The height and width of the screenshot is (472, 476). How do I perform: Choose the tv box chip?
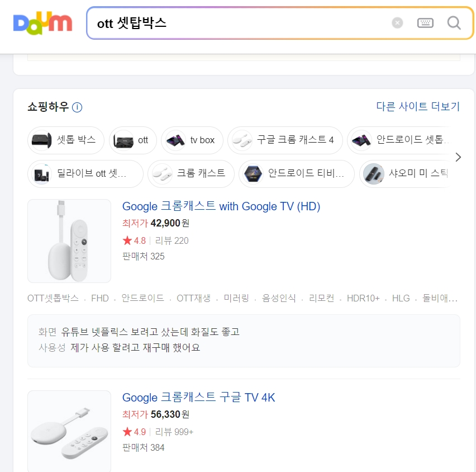click(x=192, y=140)
